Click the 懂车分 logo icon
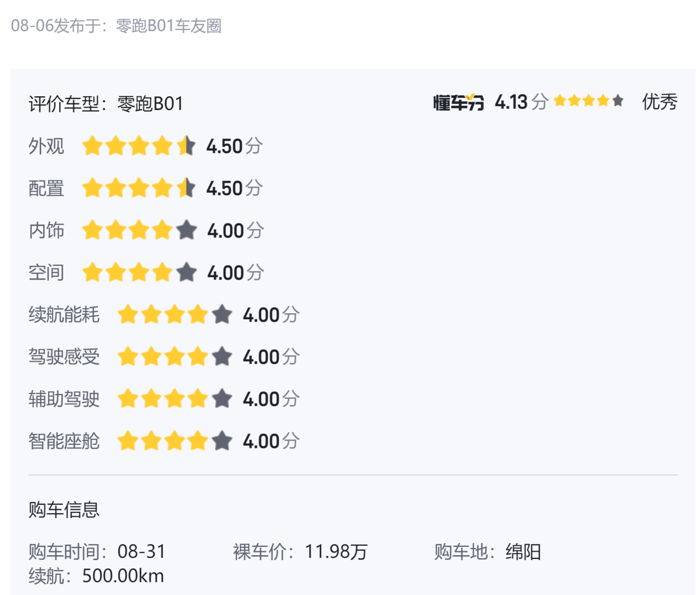700x595 pixels. point(458,102)
